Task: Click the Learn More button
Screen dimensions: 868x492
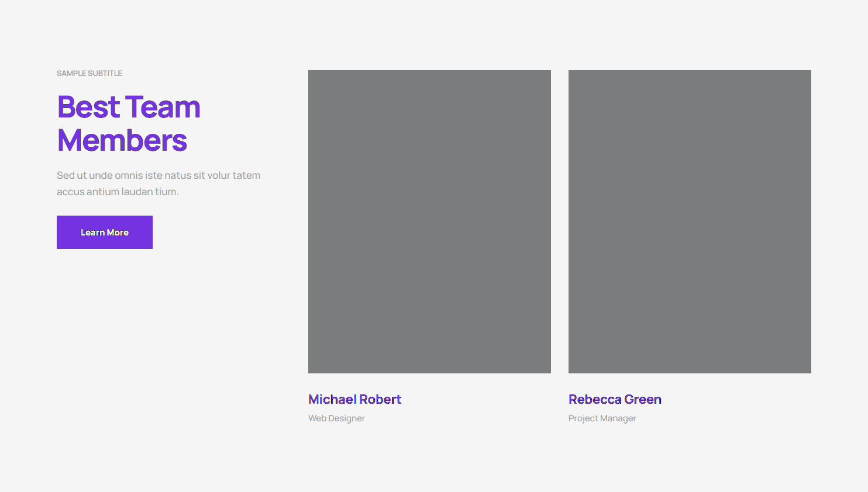Action: coord(105,232)
